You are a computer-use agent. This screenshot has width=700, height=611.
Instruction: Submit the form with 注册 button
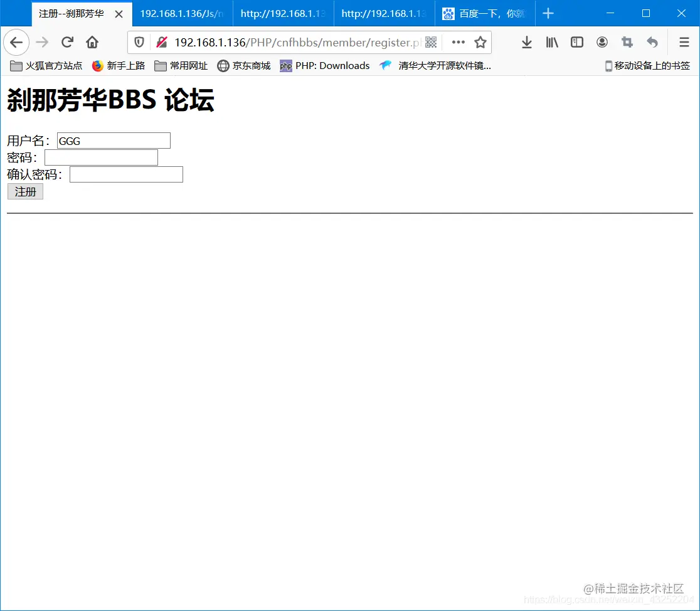click(x=26, y=191)
